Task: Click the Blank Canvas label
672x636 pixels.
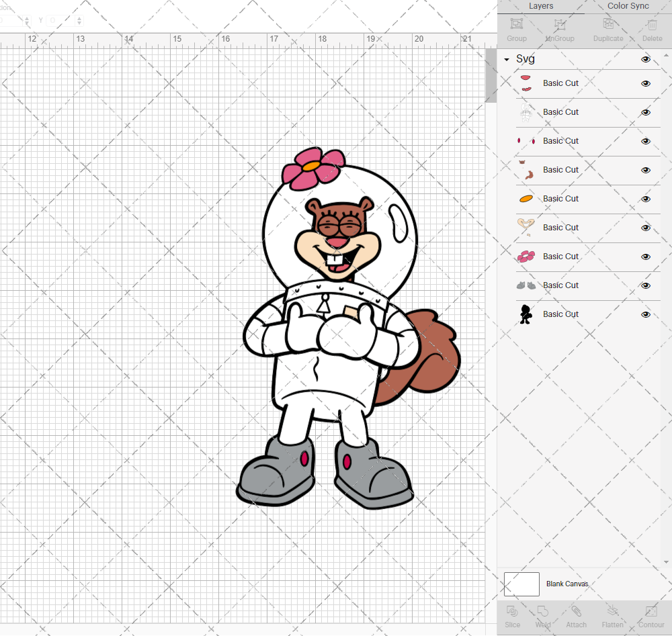Action: click(567, 584)
